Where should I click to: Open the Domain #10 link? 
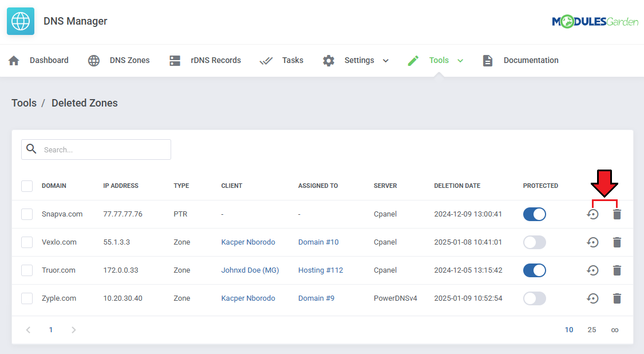pyautogui.click(x=318, y=242)
